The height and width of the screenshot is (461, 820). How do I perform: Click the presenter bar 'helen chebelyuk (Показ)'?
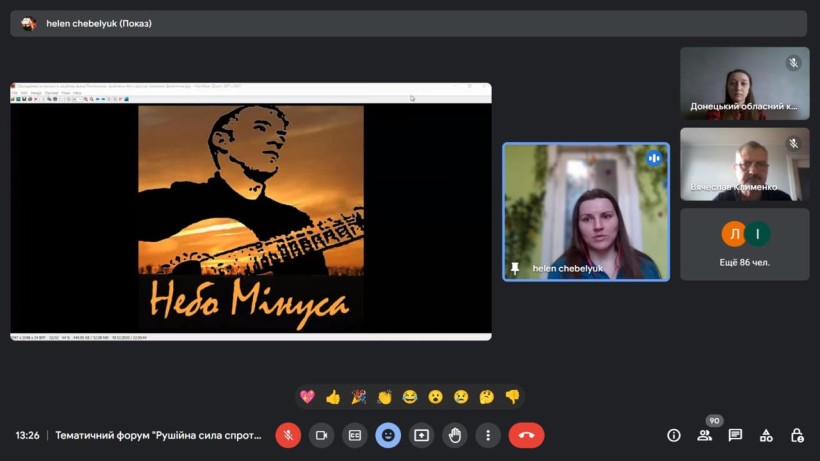tap(408, 24)
